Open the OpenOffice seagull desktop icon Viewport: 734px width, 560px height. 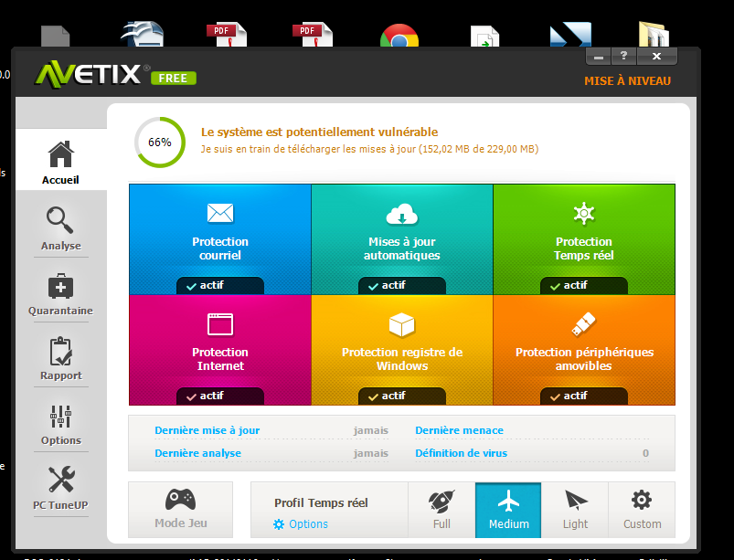point(143,34)
